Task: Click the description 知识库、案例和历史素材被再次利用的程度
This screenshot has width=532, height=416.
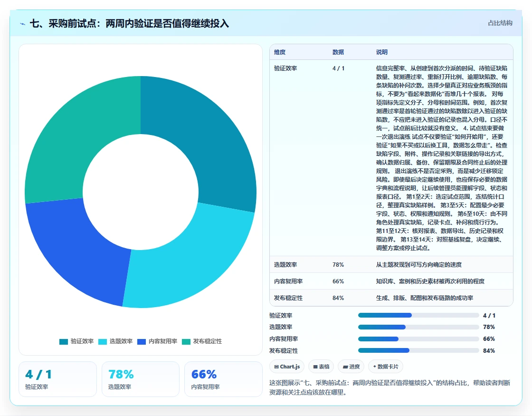Action: click(x=430, y=281)
